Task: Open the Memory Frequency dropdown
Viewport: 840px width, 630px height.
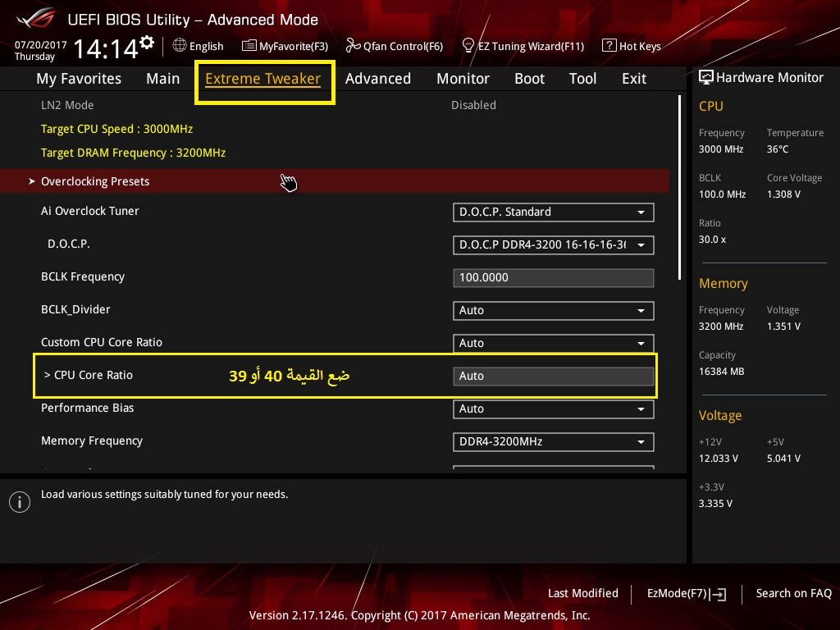Action: (x=554, y=441)
